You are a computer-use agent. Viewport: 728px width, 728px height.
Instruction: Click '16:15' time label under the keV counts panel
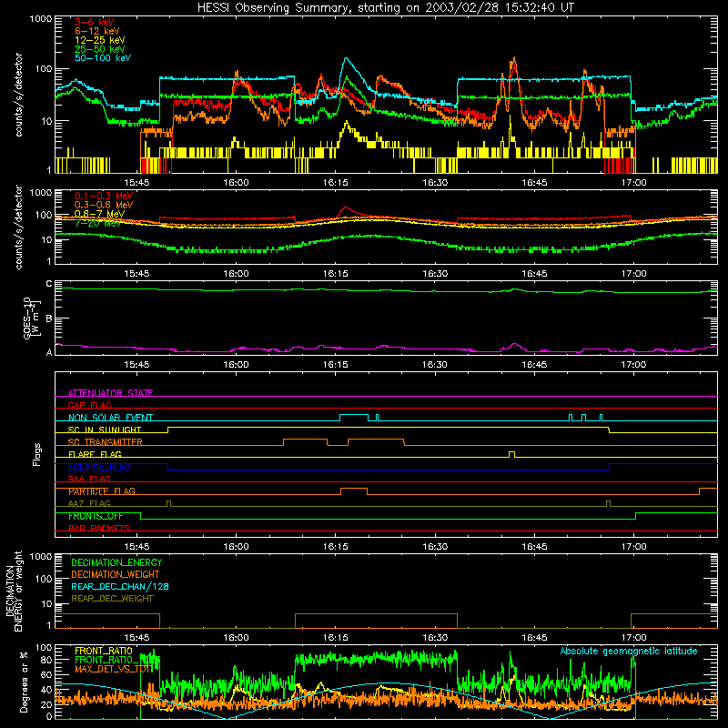336,183
